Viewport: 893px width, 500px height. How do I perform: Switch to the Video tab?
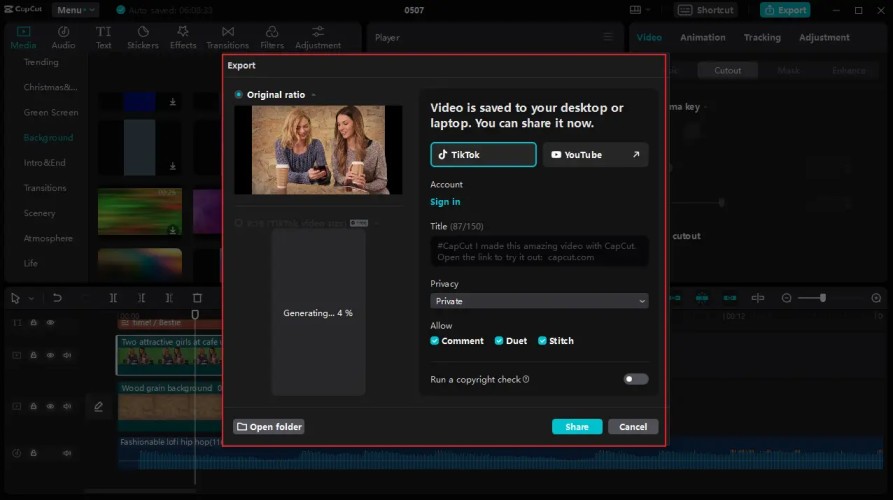(x=649, y=37)
